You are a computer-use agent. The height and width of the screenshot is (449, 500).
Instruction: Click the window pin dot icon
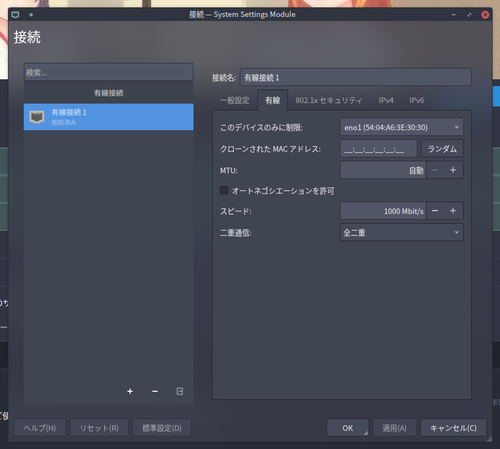click(31, 15)
